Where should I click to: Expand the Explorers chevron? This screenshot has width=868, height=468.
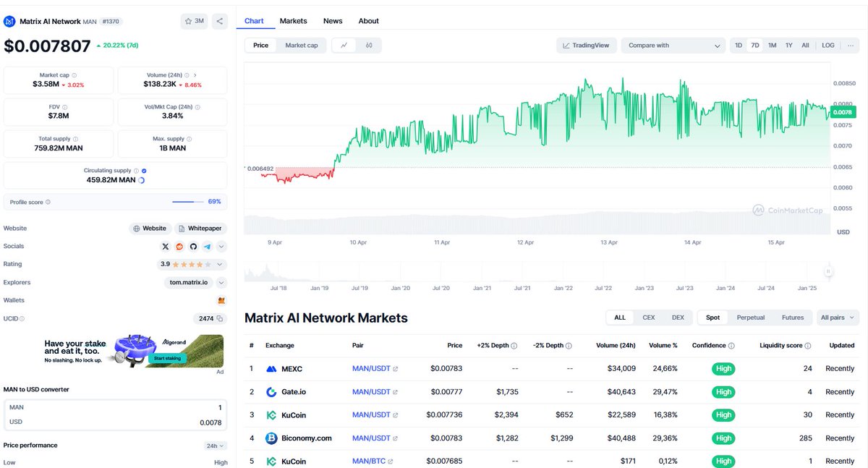point(221,283)
